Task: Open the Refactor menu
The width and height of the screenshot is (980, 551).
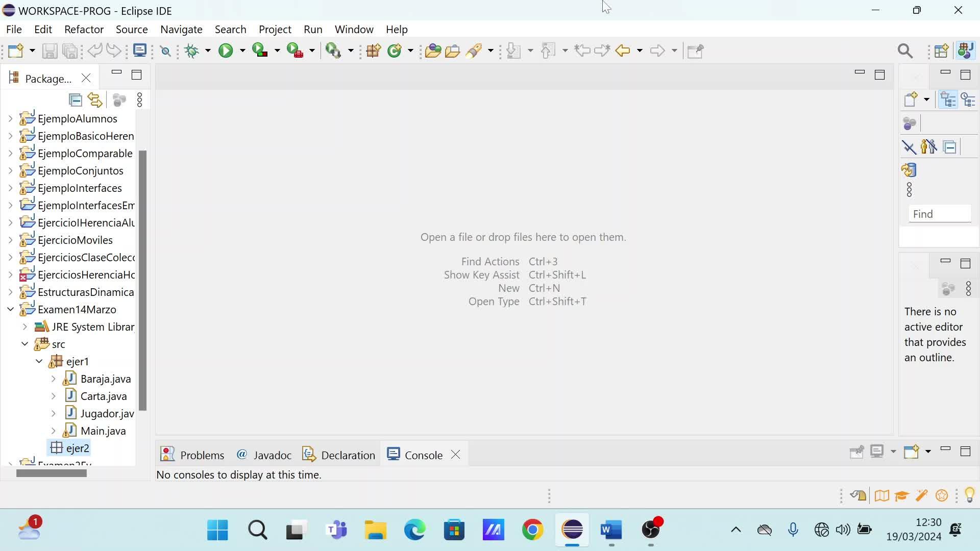Action: [84, 30]
